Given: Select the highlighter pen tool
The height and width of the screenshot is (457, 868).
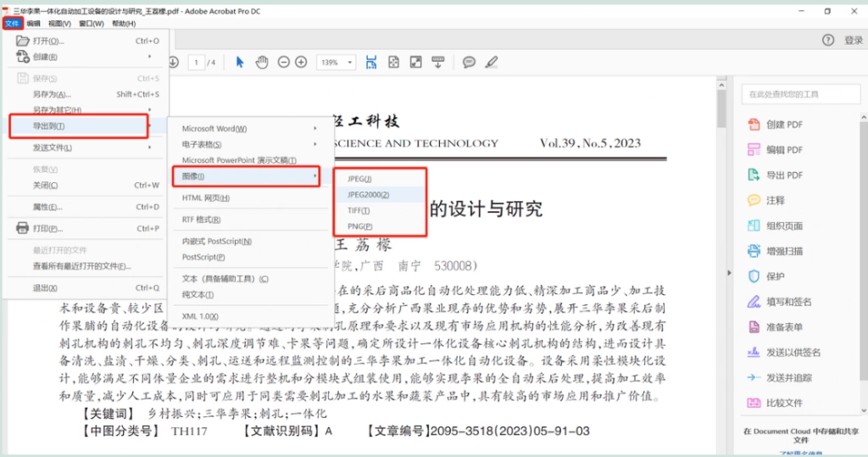Looking at the screenshot, I should coord(492,62).
